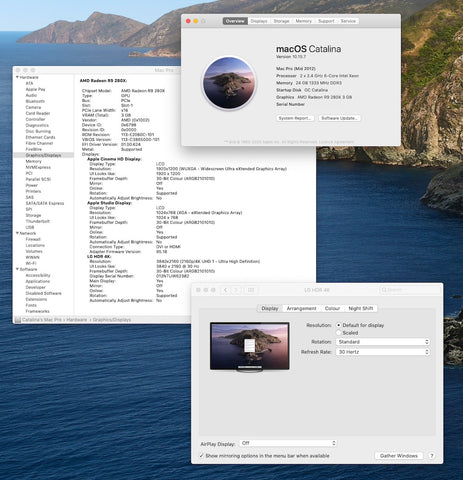Close the About This Mac window
Viewport: 463px width, 480px height.
188,21
